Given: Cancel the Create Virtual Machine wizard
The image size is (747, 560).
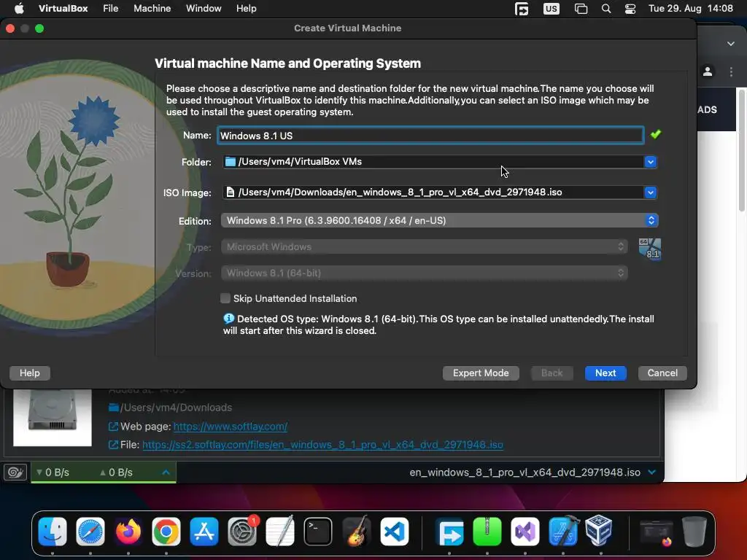Looking at the screenshot, I should (662, 373).
